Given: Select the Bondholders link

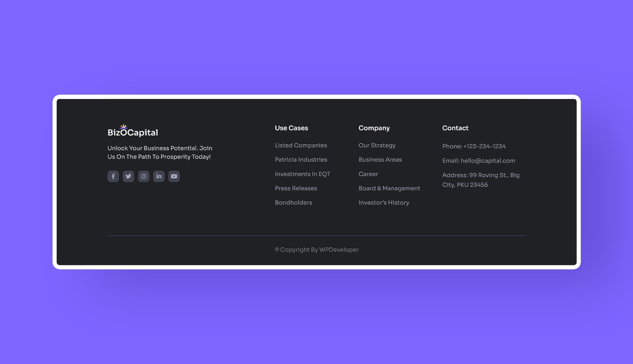Looking at the screenshot, I should 293,203.
